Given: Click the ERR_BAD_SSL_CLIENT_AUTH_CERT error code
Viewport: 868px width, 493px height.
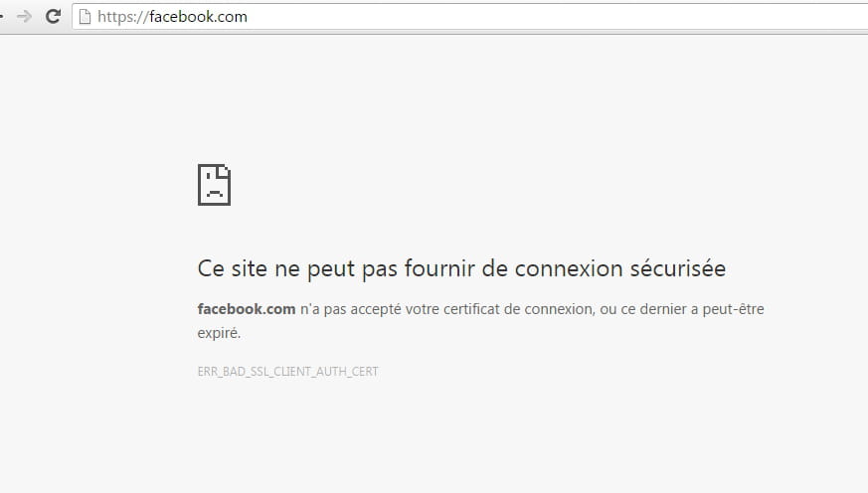Looking at the screenshot, I should coord(288,372).
